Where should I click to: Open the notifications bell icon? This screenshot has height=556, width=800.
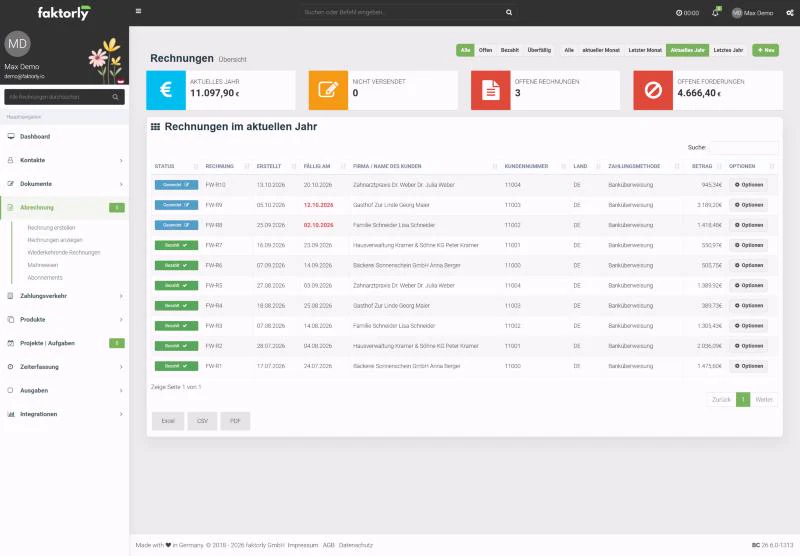point(715,12)
